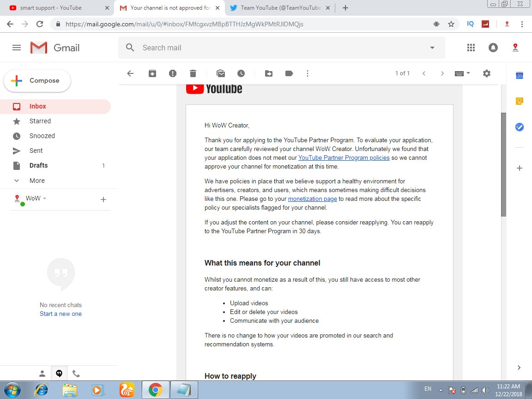Show hidden system tray icons
532x399 pixels.
[x=441, y=390]
